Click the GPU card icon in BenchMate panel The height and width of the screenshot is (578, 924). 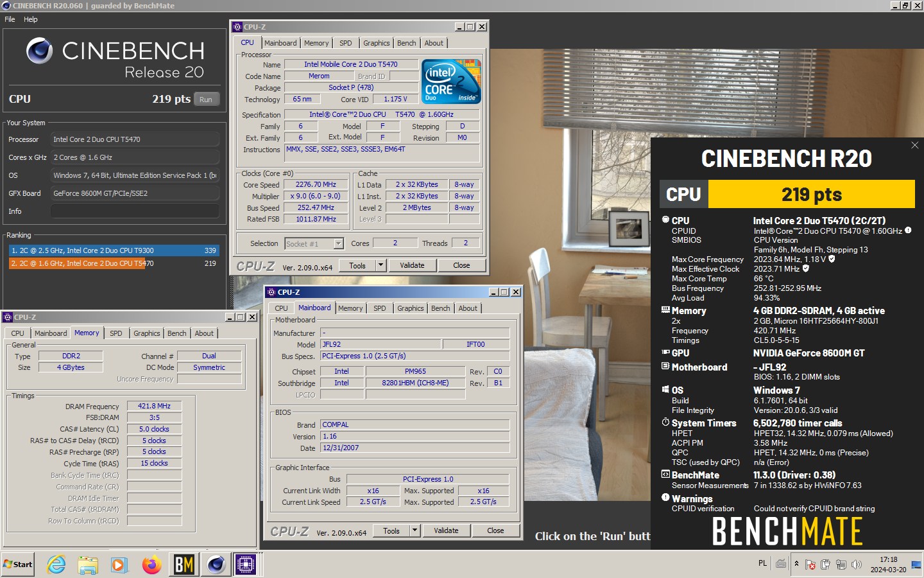coord(665,352)
